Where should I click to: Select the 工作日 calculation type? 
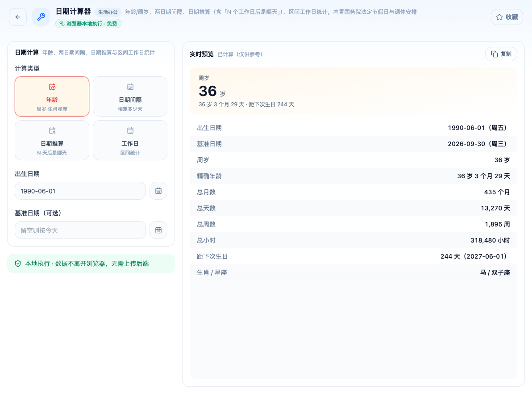pyautogui.click(x=130, y=140)
